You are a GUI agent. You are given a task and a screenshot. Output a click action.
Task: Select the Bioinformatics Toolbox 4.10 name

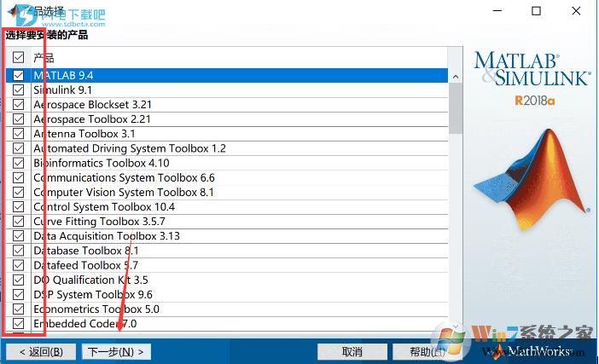click(x=102, y=163)
